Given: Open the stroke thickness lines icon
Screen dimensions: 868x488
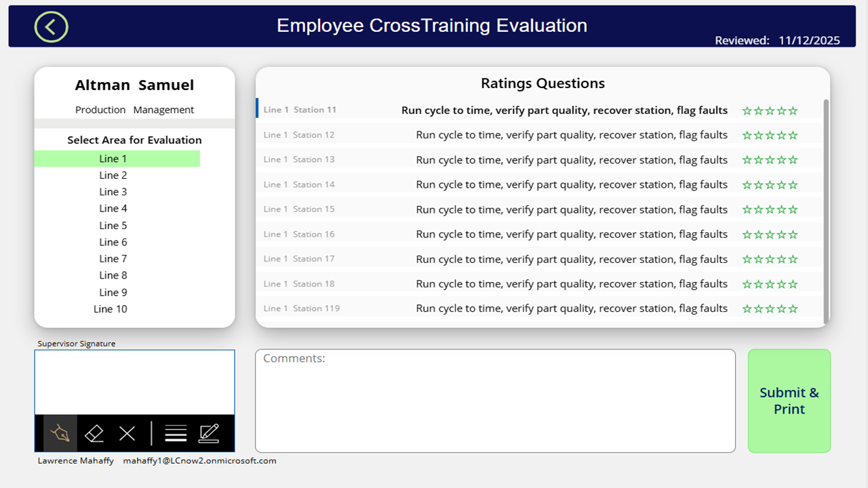Looking at the screenshot, I should (x=175, y=433).
